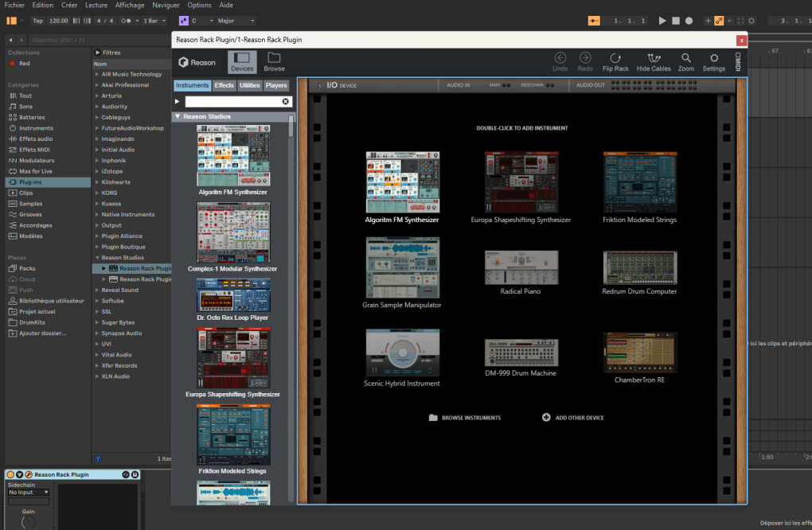Screen dimensions: 812x530
Task: Open the Devices panel in Reason Rack
Action: 242,62
